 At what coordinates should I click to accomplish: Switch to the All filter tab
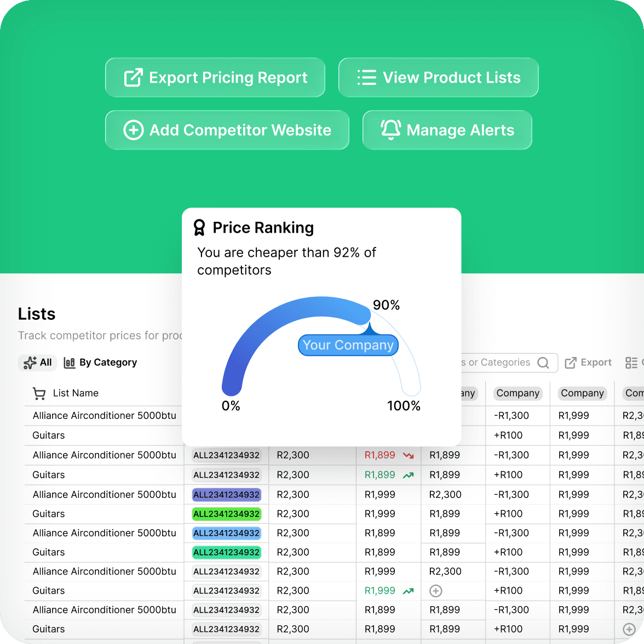38,363
